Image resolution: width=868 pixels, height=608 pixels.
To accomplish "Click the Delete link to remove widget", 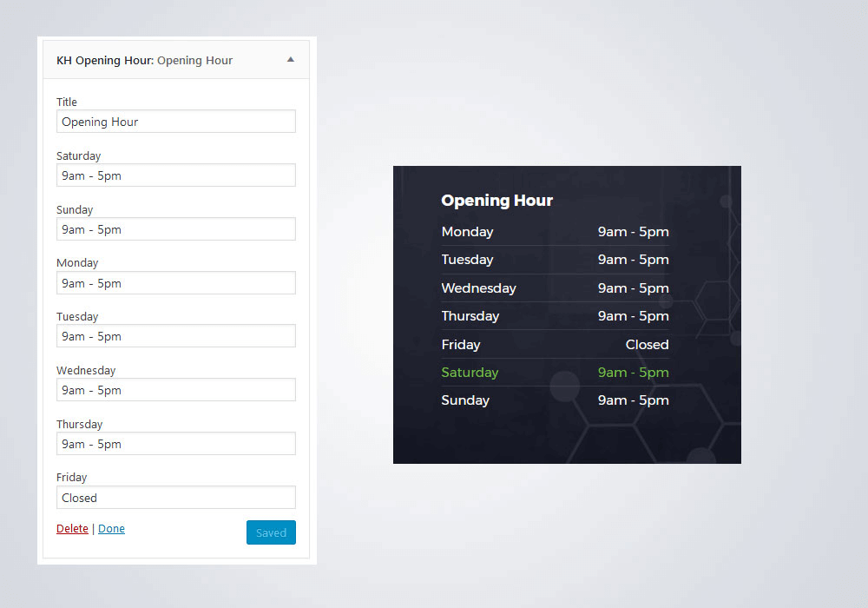I will point(72,528).
